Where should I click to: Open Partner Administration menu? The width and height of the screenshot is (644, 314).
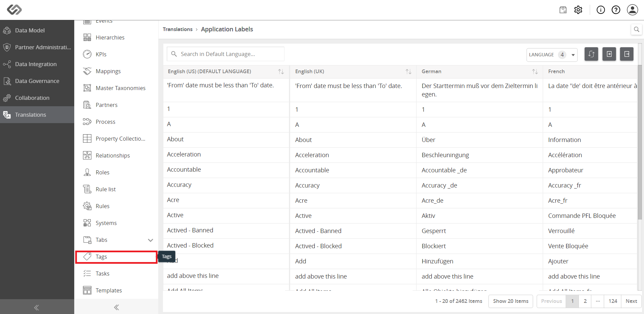point(37,47)
